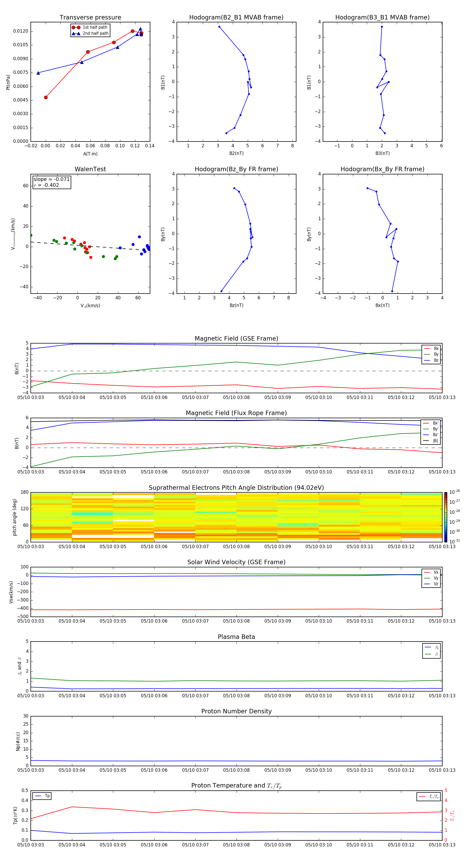Screen dimensions: 473x868
Task: Click the 'Magnetic Field (Flux Rope Frame)' title
Action: click(236, 413)
